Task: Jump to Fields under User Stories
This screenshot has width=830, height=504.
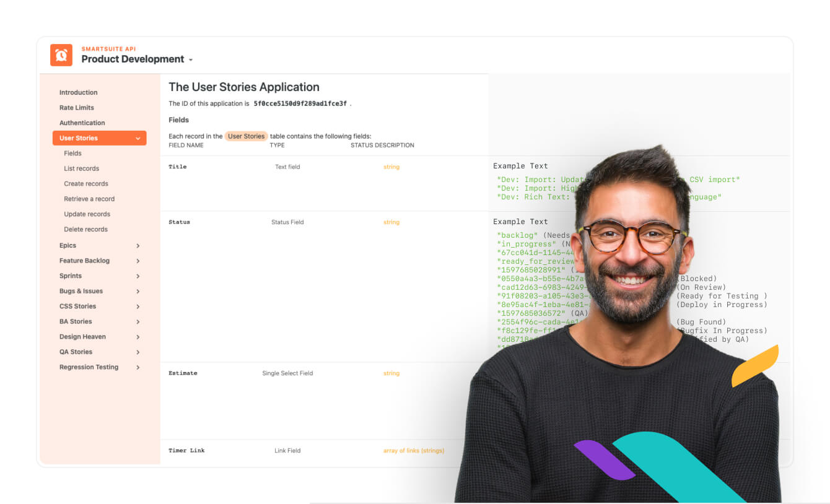Action: click(x=72, y=153)
